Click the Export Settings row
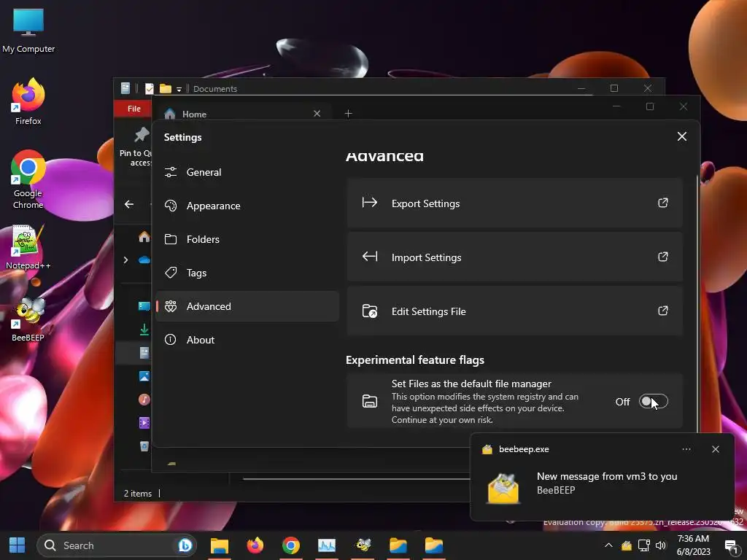Image resolution: width=747 pixels, height=560 pixels. (514, 203)
